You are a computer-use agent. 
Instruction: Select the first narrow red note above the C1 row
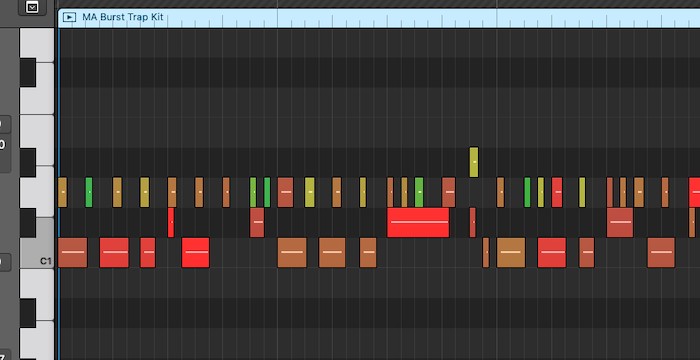click(x=171, y=222)
